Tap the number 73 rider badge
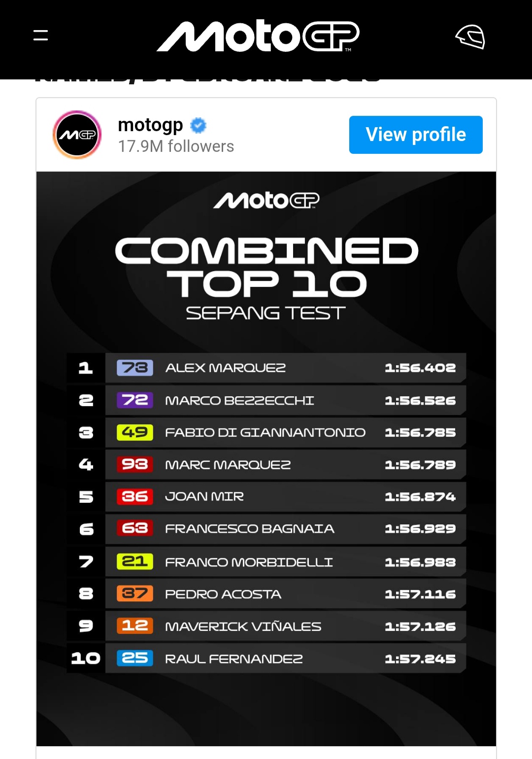532x759 pixels. [x=135, y=368]
